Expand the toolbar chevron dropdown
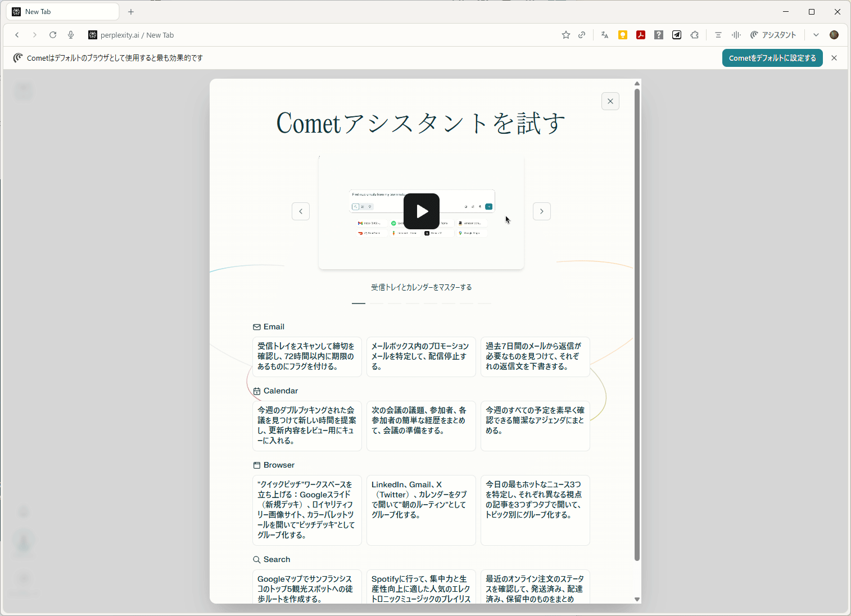 (x=816, y=35)
